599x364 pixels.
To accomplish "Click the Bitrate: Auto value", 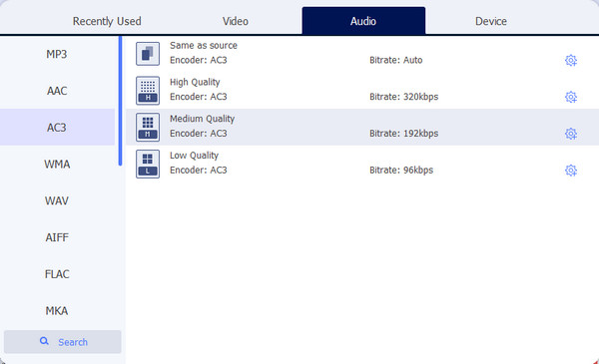I will click(395, 60).
